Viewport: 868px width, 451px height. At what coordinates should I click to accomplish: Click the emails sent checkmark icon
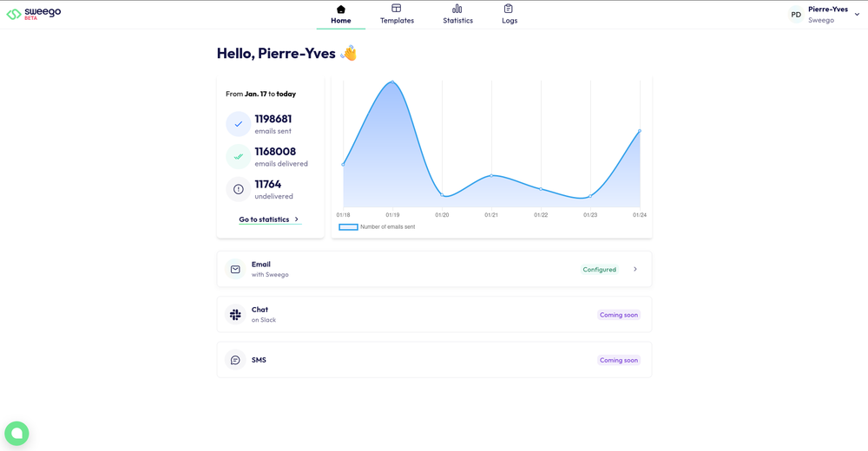[239, 124]
